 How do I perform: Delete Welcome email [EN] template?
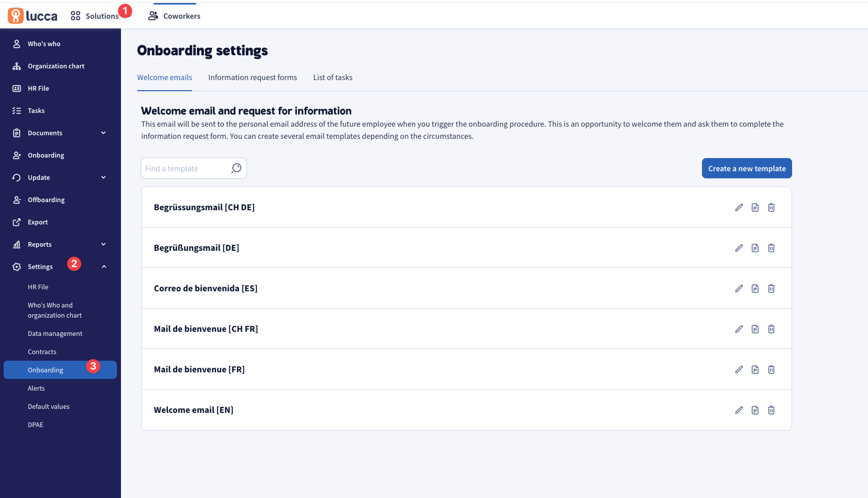pos(771,410)
